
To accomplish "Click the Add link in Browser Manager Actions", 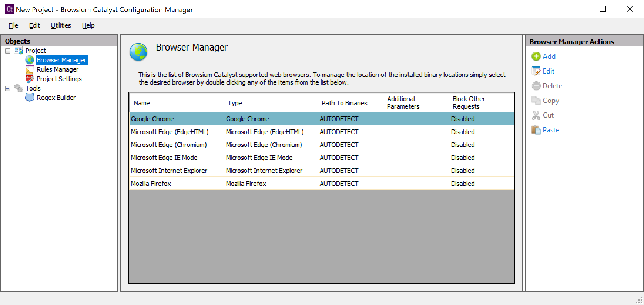I will pos(549,56).
